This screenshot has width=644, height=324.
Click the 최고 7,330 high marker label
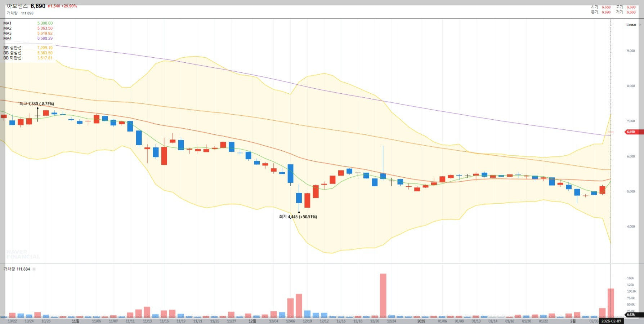pos(37,104)
